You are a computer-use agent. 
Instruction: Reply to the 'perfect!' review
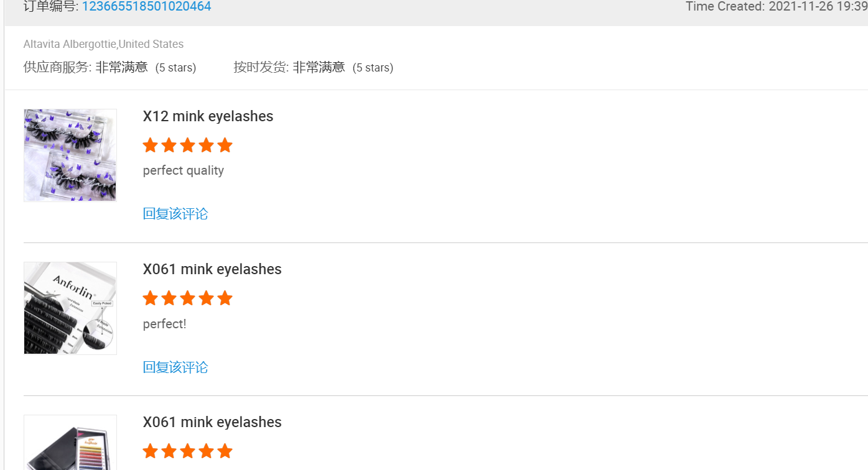click(175, 367)
